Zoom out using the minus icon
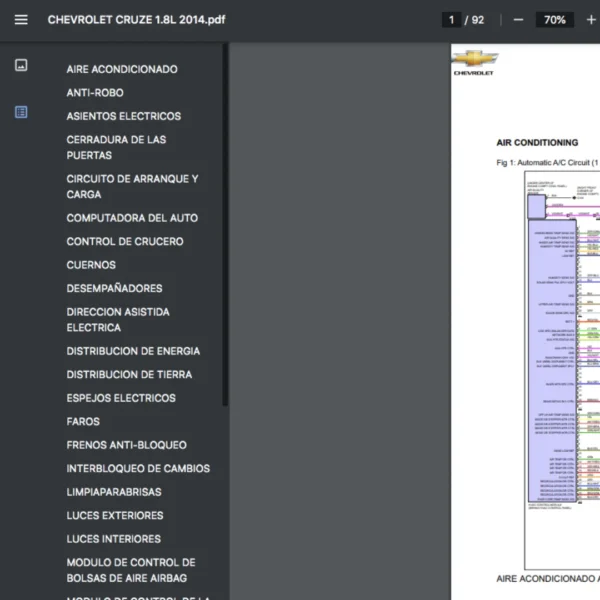 coord(518,20)
